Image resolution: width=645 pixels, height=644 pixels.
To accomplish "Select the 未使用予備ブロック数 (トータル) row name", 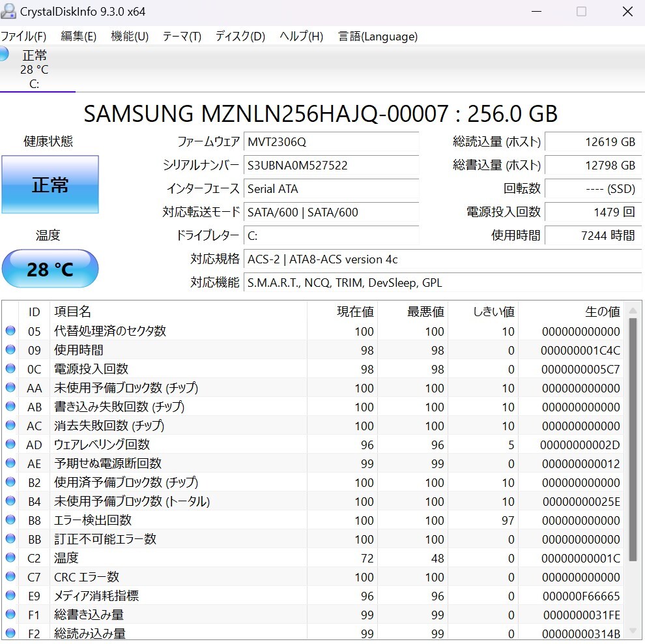I will [132, 501].
